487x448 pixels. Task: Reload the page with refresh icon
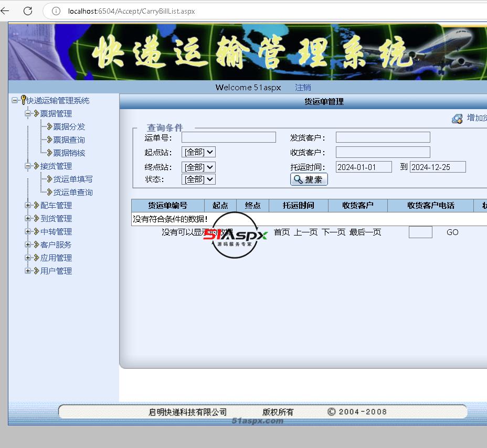pos(28,11)
